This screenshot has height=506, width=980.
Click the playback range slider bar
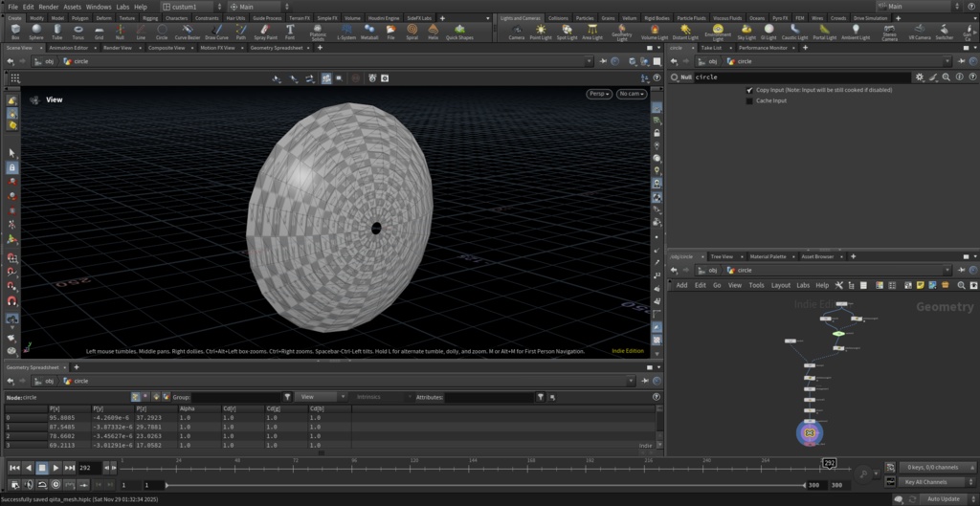[485, 485]
